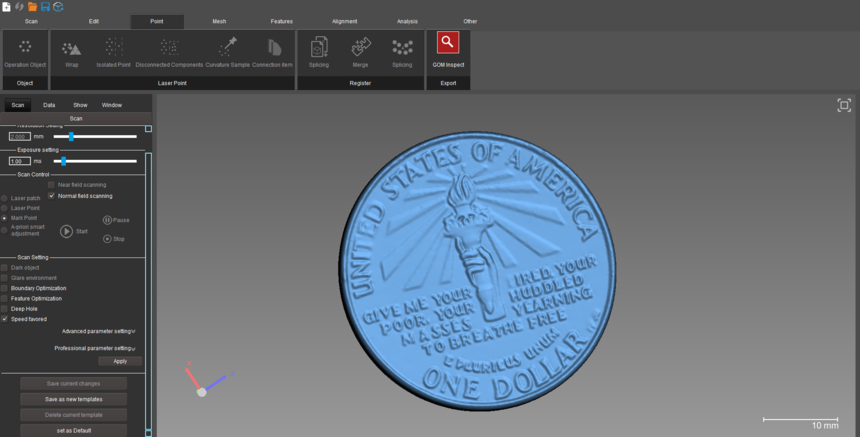Image resolution: width=860 pixels, height=437 pixels.
Task: Activate the Curvature Sample tool
Action: pos(228,53)
